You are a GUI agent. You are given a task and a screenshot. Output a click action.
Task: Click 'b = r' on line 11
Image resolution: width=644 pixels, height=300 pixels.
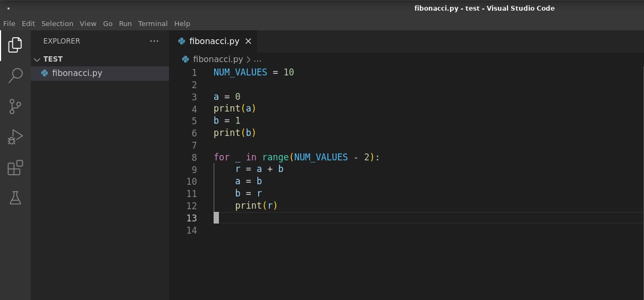click(x=249, y=193)
